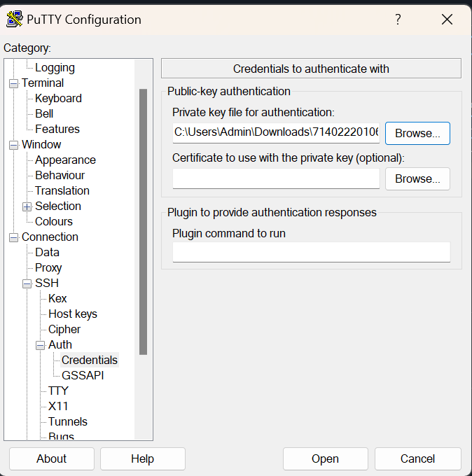Select the Terminal category

(x=43, y=83)
